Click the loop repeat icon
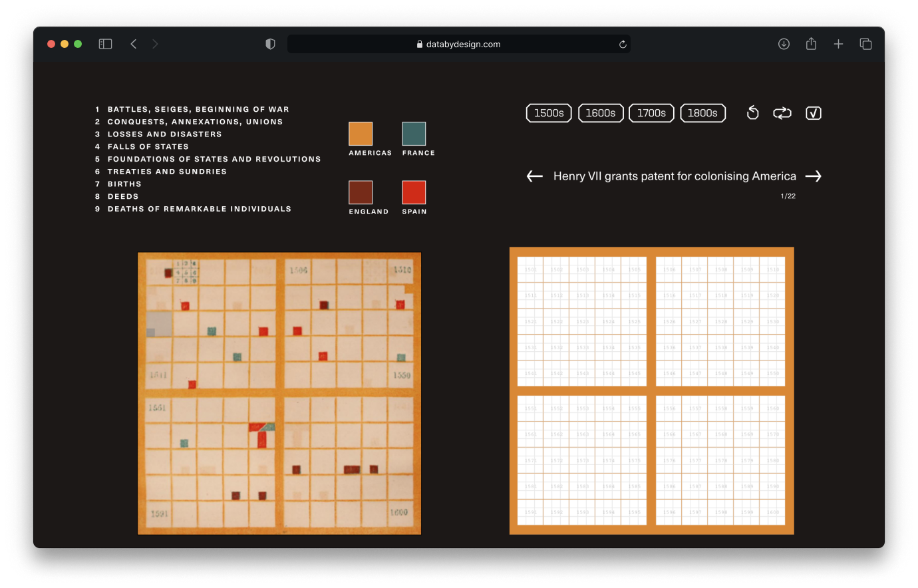 [x=782, y=113]
